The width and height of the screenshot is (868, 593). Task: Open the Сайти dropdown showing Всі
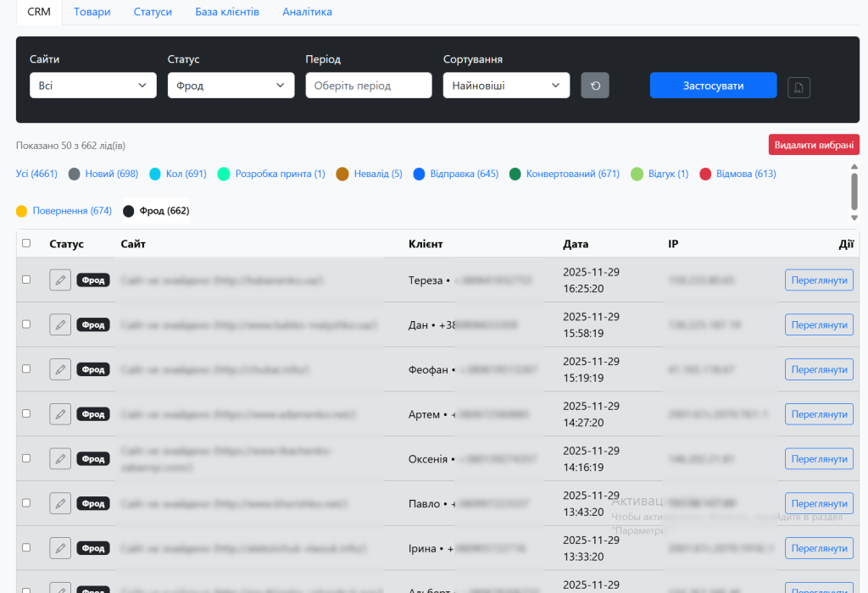click(93, 86)
